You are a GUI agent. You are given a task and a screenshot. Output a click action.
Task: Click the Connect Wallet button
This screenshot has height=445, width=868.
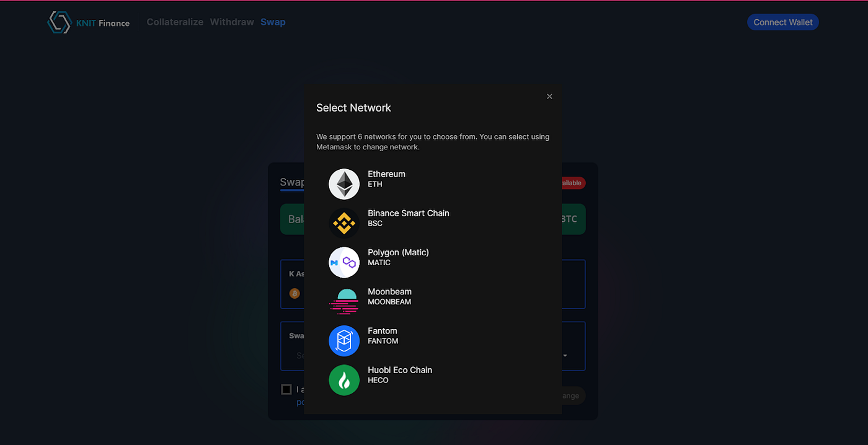[783, 22]
